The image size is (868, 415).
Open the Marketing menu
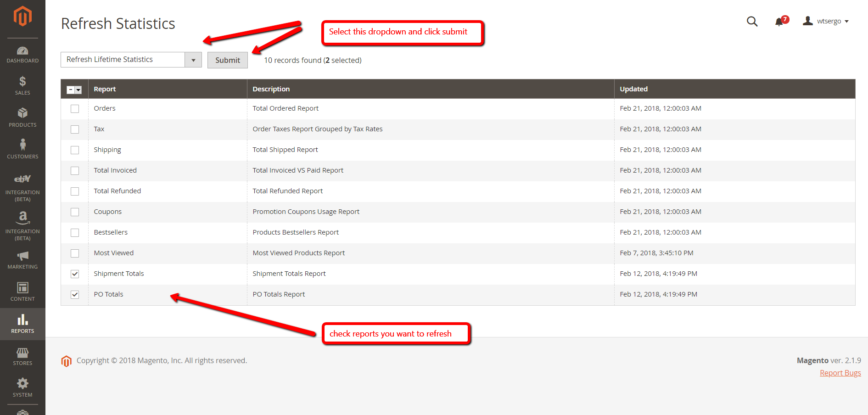click(22, 260)
